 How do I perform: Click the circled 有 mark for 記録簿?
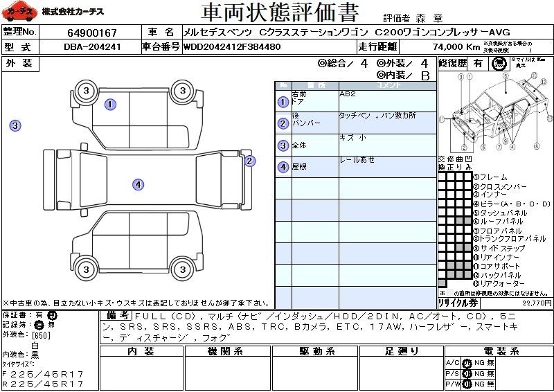click(x=39, y=325)
